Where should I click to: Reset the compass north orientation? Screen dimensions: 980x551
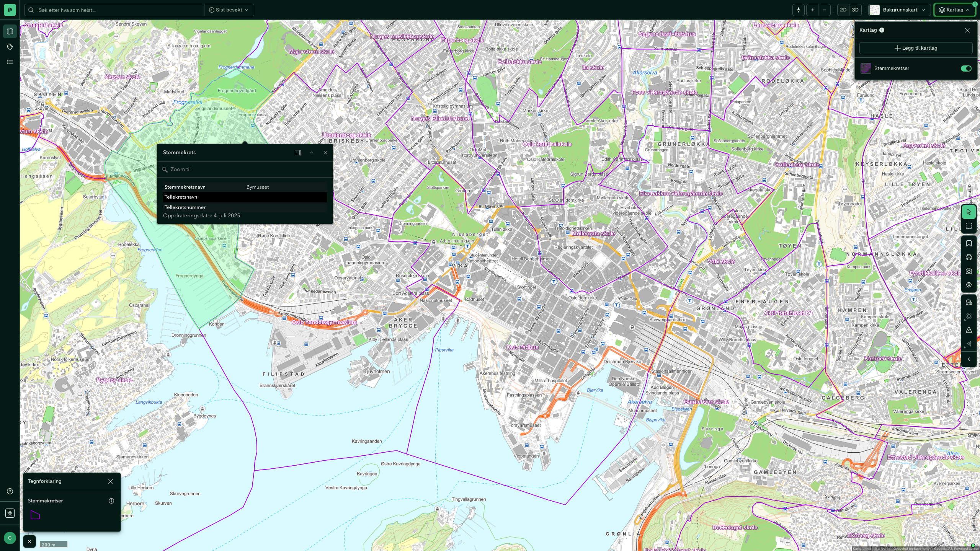point(798,10)
